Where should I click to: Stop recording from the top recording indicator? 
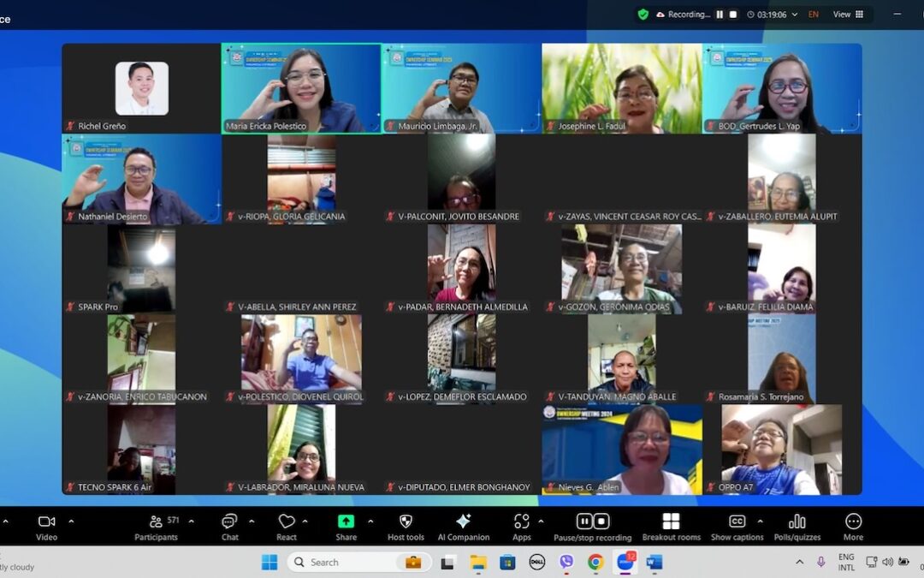[733, 15]
